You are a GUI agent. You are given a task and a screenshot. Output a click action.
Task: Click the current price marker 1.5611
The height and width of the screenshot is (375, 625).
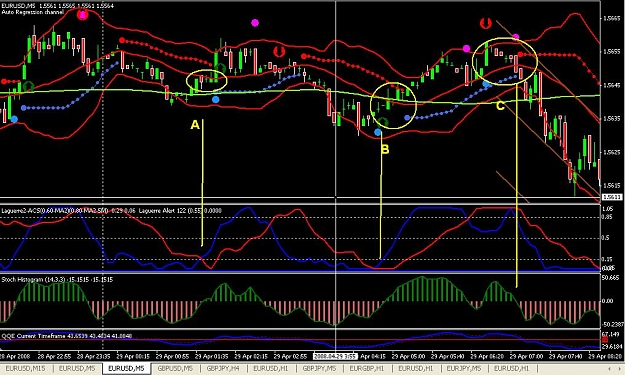click(612, 197)
